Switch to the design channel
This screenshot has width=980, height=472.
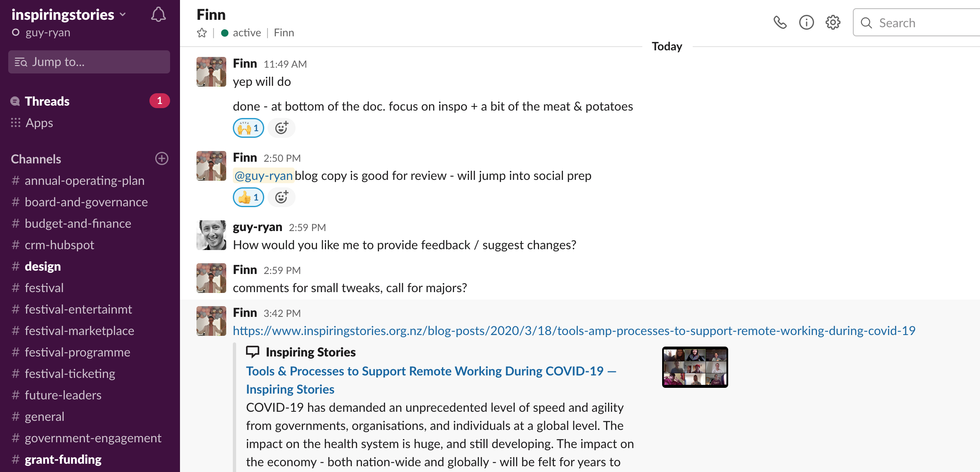pyautogui.click(x=43, y=266)
